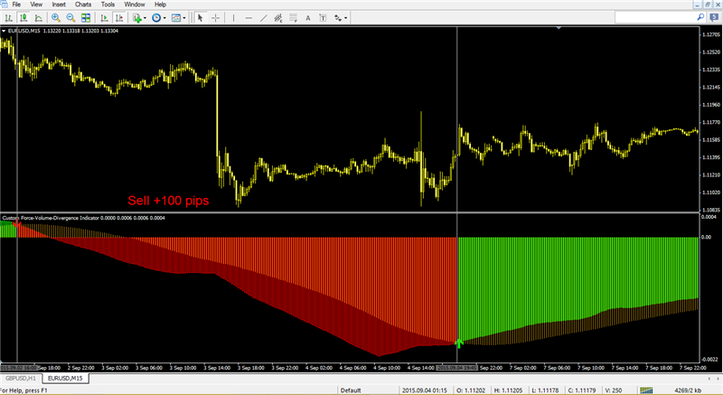Click the V: 250 volume field
The width and height of the screenshot is (723, 395).
614,390
